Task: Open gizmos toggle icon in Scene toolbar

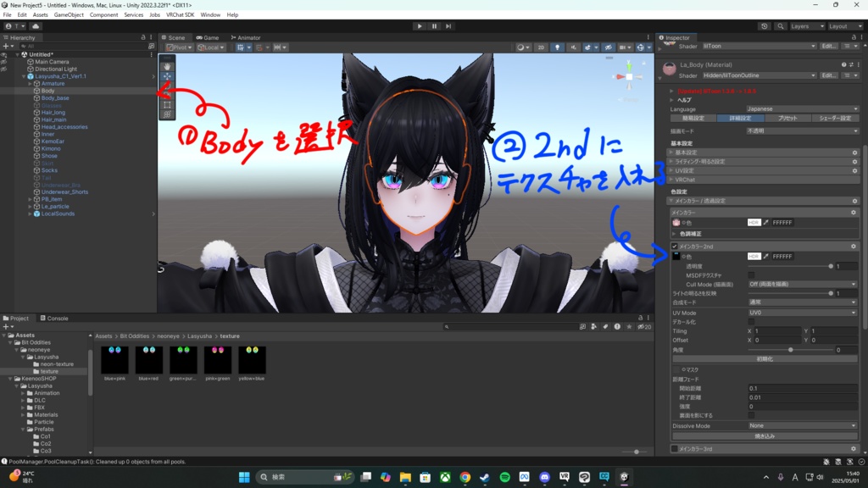Action: (641, 47)
